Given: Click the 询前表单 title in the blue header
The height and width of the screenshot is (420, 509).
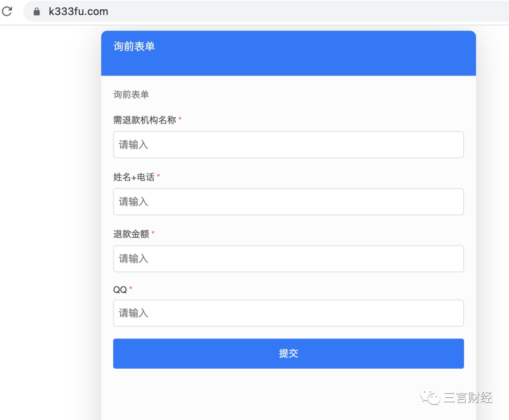Looking at the screenshot, I should [134, 46].
